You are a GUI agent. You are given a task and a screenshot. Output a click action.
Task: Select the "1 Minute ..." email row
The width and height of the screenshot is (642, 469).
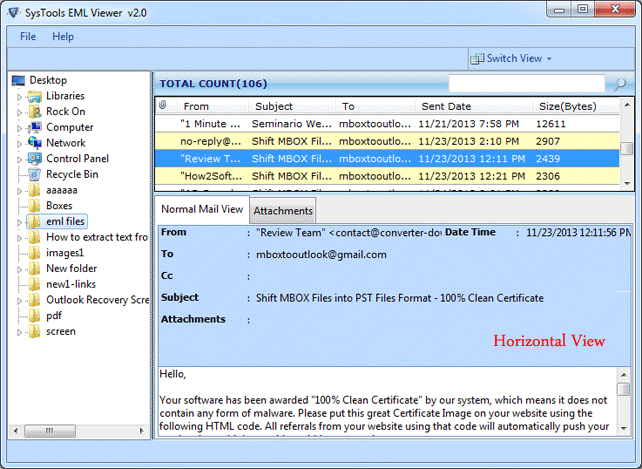point(387,124)
